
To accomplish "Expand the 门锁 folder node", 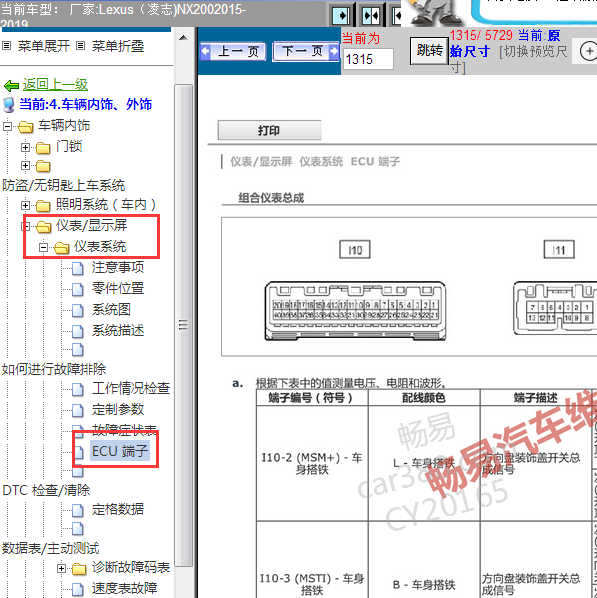I will tap(25, 147).
